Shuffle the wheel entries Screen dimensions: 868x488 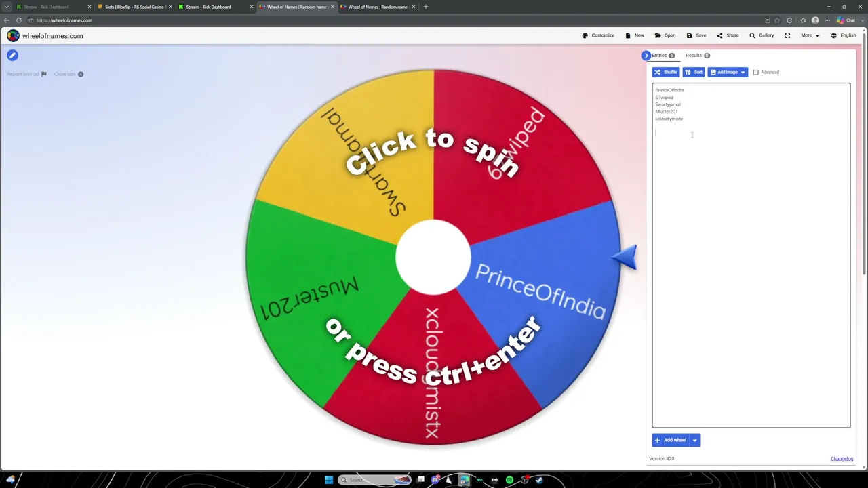pyautogui.click(x=665, y=72)
